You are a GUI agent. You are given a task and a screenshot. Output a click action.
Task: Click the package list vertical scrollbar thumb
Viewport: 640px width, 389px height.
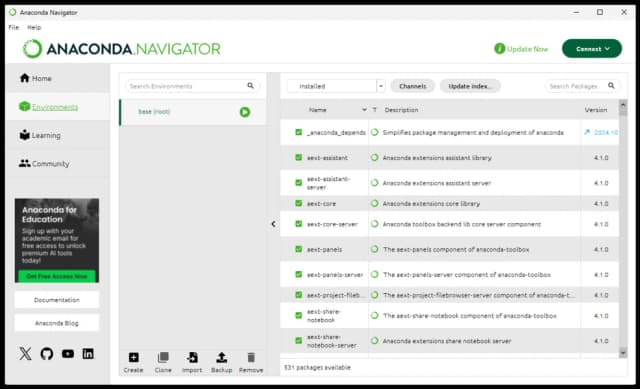[623, 113]
